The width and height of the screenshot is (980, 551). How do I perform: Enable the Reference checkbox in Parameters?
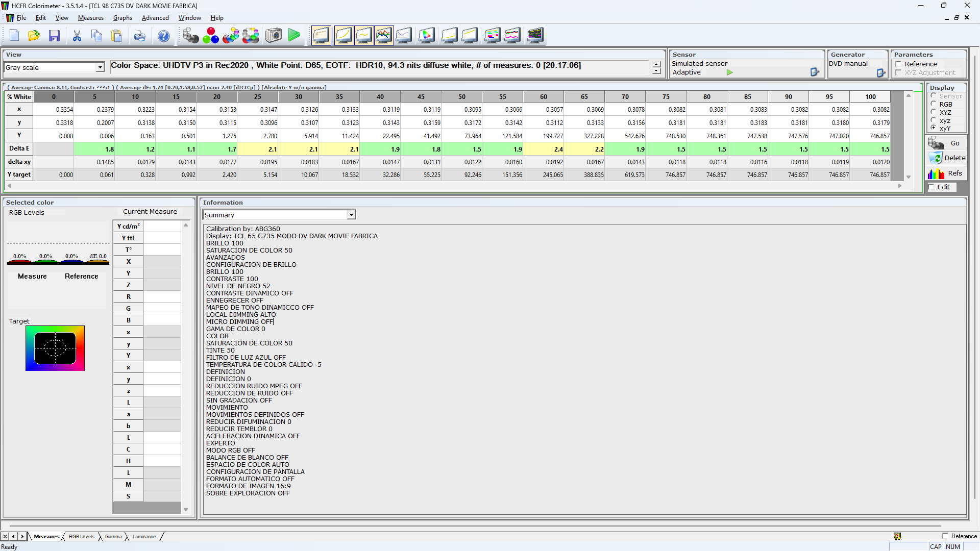tap(898, 64)
